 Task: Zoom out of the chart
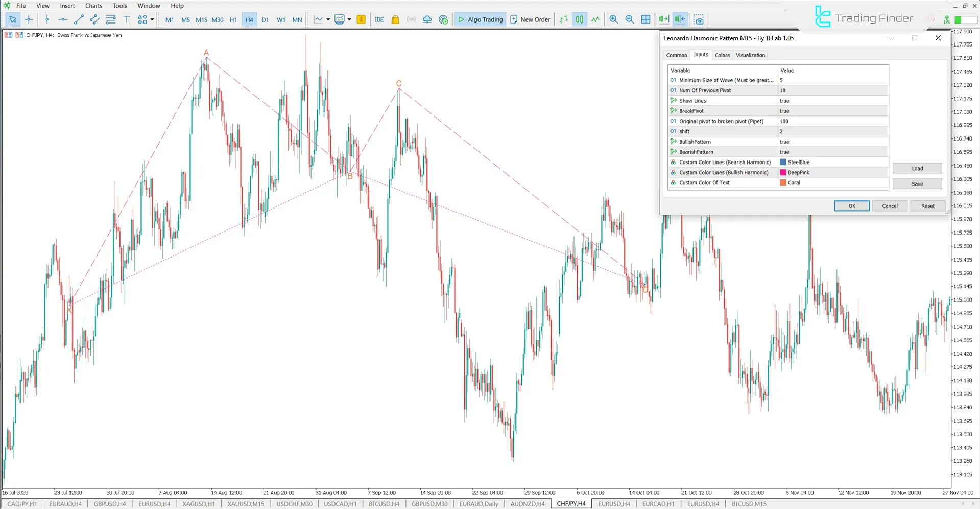(630, 19)
